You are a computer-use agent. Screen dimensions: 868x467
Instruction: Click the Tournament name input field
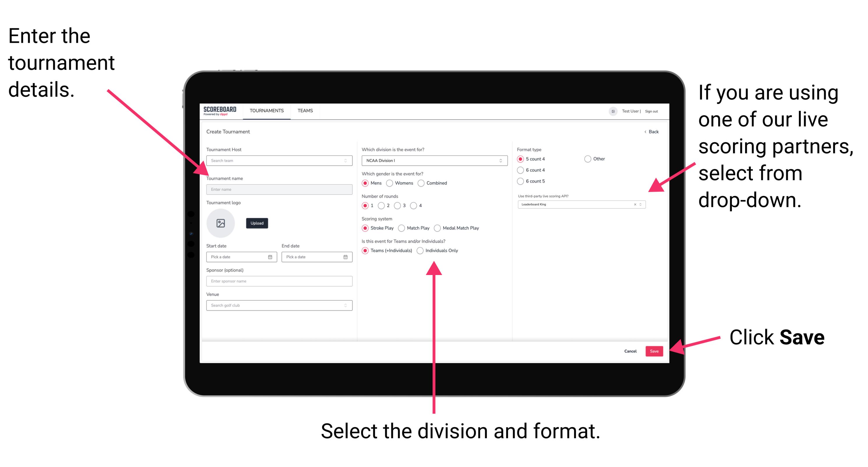279,190
